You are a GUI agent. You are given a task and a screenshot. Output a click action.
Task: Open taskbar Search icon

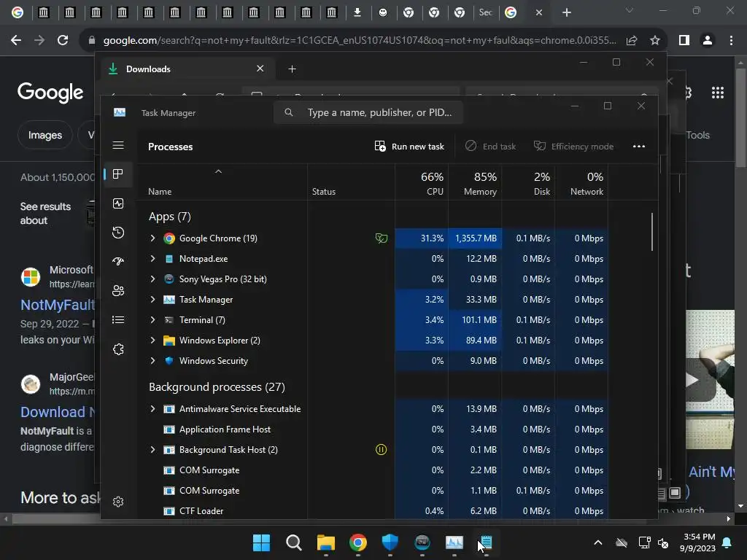[293, 542]
